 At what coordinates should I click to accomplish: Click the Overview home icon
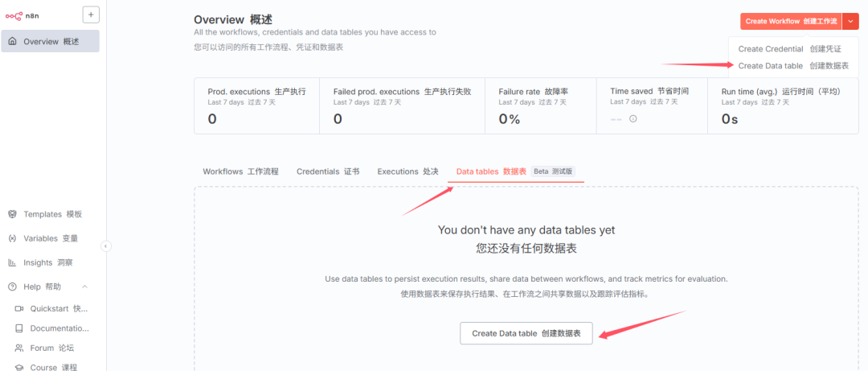[13, 42]
